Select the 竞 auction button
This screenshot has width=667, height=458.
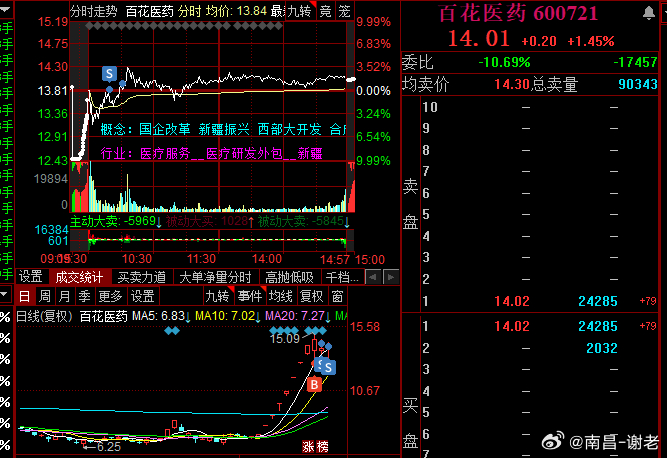point(325,11)
